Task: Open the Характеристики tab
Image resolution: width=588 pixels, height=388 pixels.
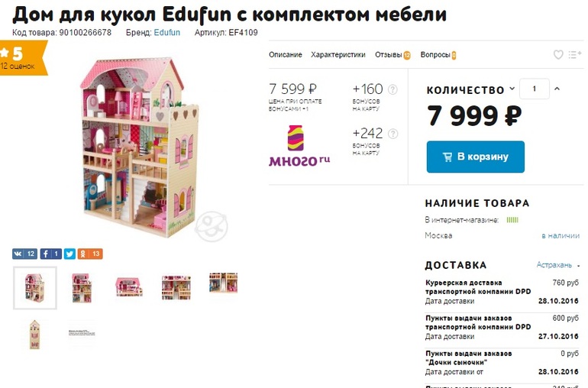Action: (x=338, y=55)
